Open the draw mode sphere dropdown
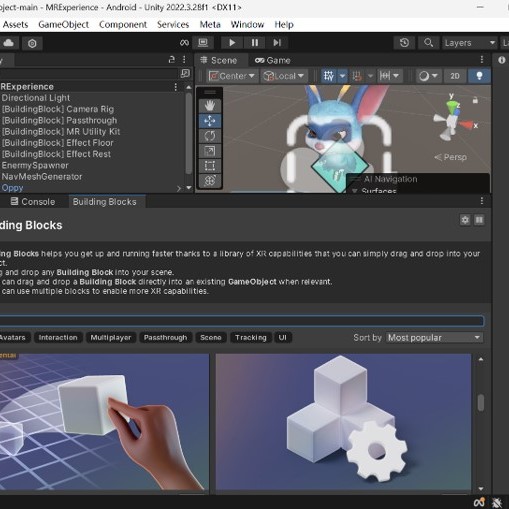Screen dimensions: 509x509 pyautogui.click(x=428, y=76)
